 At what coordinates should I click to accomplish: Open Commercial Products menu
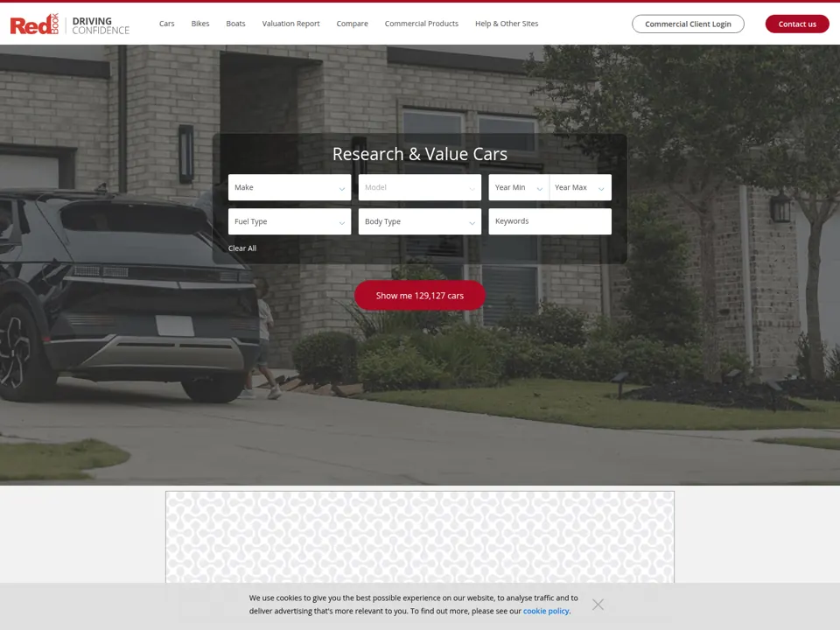click(x=422, y=24)
